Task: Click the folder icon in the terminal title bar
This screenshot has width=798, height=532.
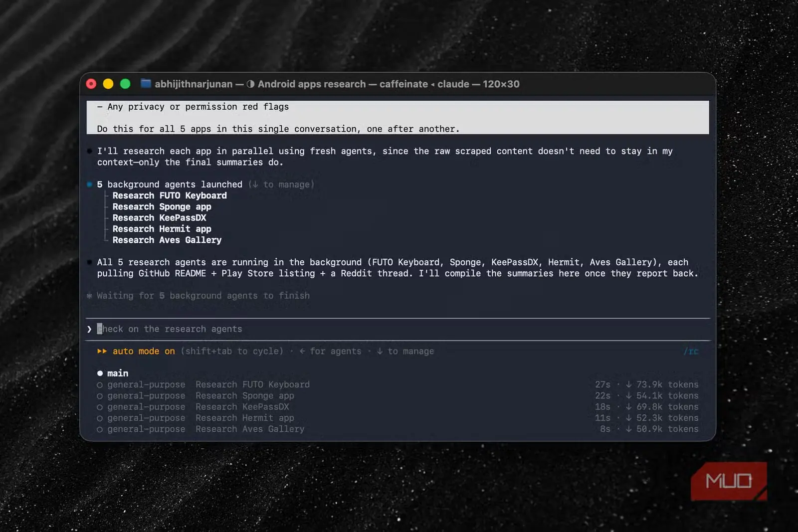Action: [x=146, y=84]
